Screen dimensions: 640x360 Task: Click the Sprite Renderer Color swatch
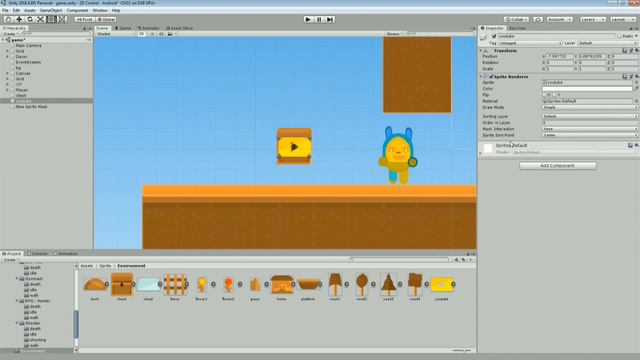[x=587, y=89]
